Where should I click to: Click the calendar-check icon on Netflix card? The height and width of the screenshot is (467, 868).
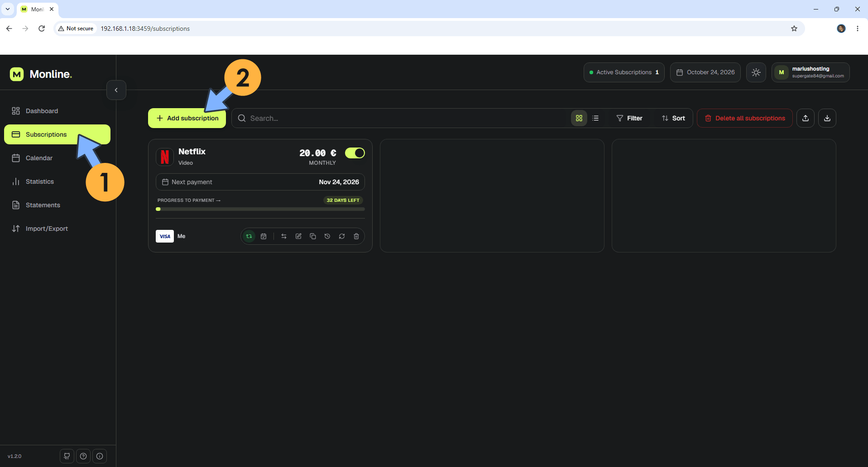(x=264, y=236)
